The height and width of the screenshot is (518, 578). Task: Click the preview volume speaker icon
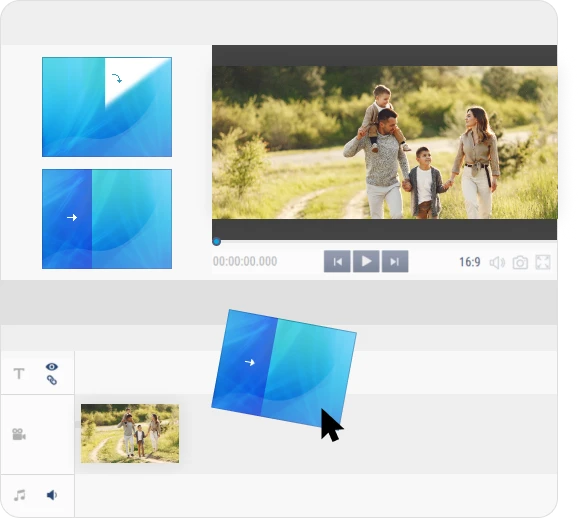[497, 263]
